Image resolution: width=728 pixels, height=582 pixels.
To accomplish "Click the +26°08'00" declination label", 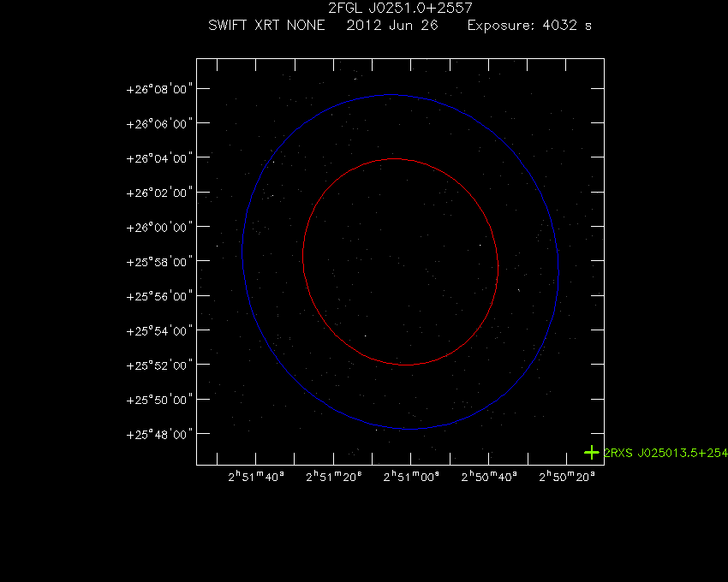I will 159,89.
